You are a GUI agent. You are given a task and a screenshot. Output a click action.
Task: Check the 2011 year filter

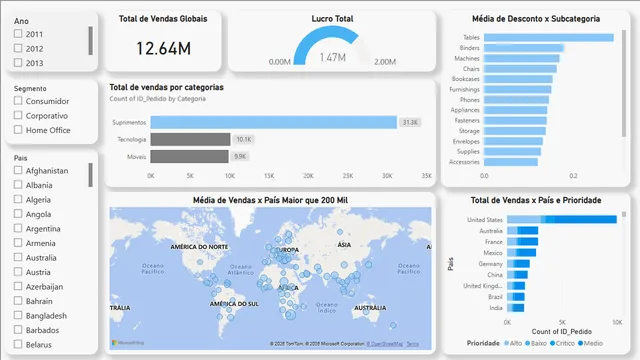pyautogui.click(x=18, y=34)
